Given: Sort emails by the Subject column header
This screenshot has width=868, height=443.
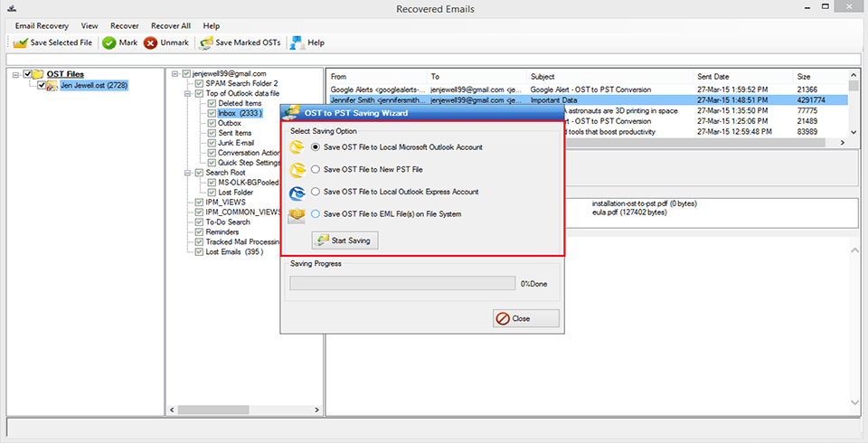Looking at the screenshot, I should 609,77.
